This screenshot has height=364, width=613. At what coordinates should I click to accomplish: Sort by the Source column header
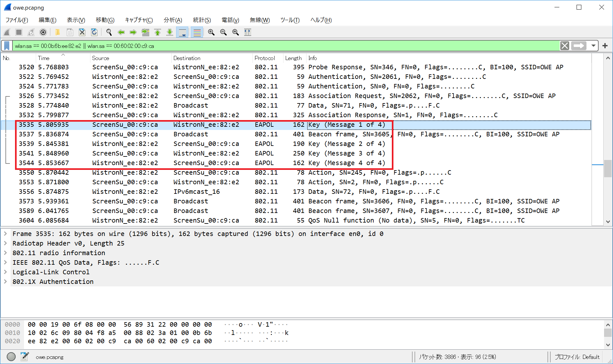pyautogui.click(x=131, y=58)
